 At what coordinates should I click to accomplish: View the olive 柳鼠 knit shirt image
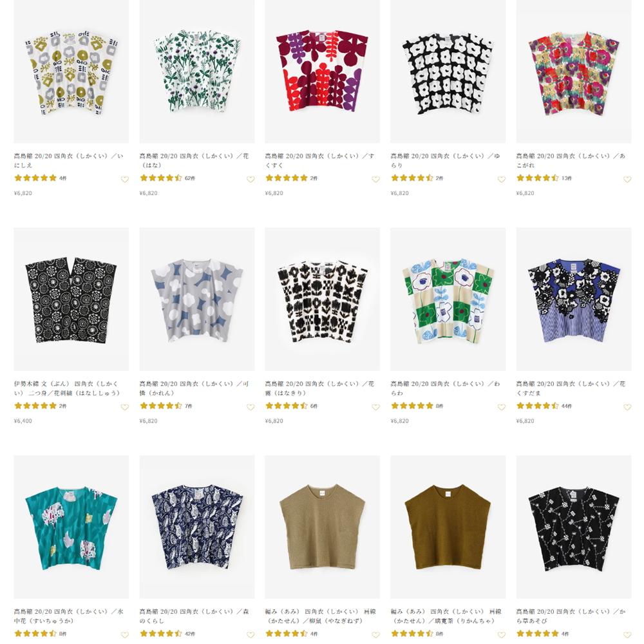(322, 527)
